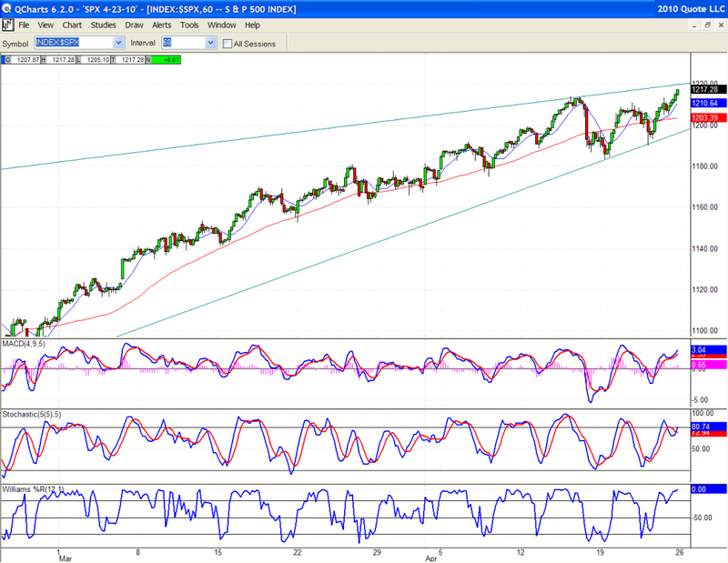Click the Symbol field showing INDEX:$SPX
The width and height of the screenshot is (728, 563).
tap(73, 43)
